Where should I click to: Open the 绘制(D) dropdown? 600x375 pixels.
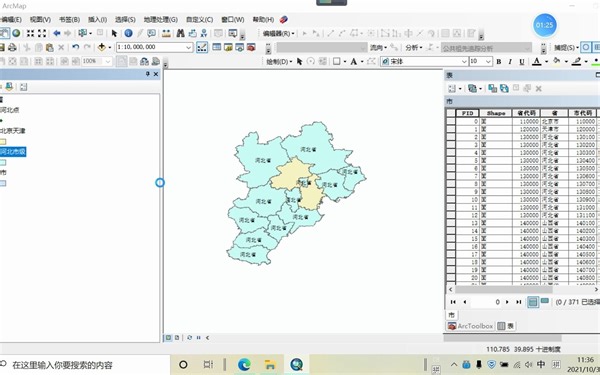[279, 62]
